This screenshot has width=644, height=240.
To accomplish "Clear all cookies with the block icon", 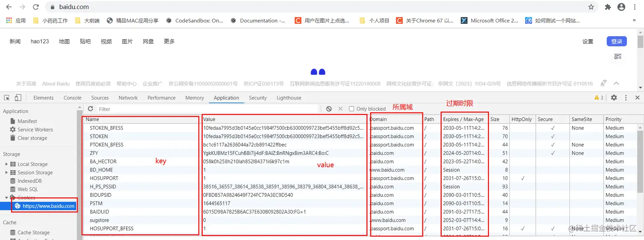I will click(329, 109).
